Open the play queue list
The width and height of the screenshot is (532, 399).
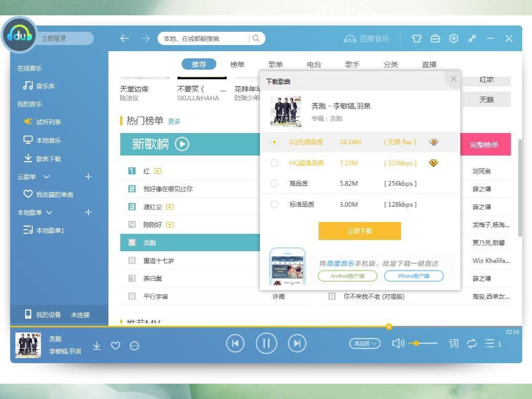pos(490,343)
